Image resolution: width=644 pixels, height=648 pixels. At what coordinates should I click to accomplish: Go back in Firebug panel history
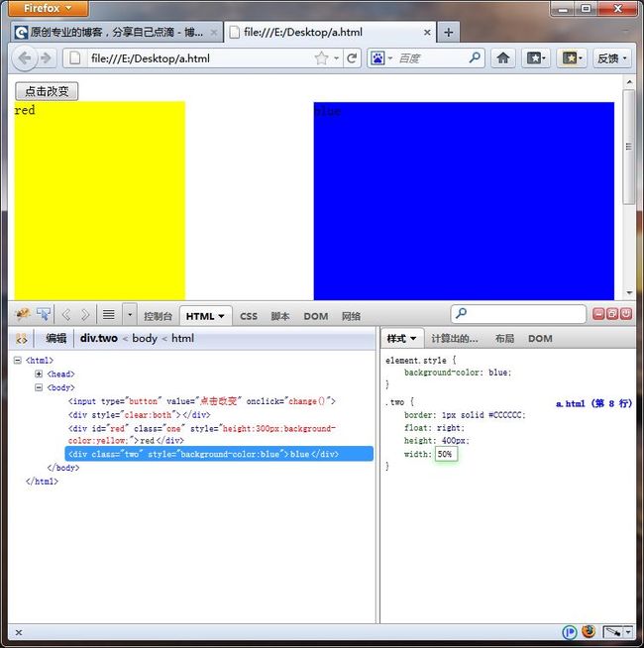click(66, 315)
